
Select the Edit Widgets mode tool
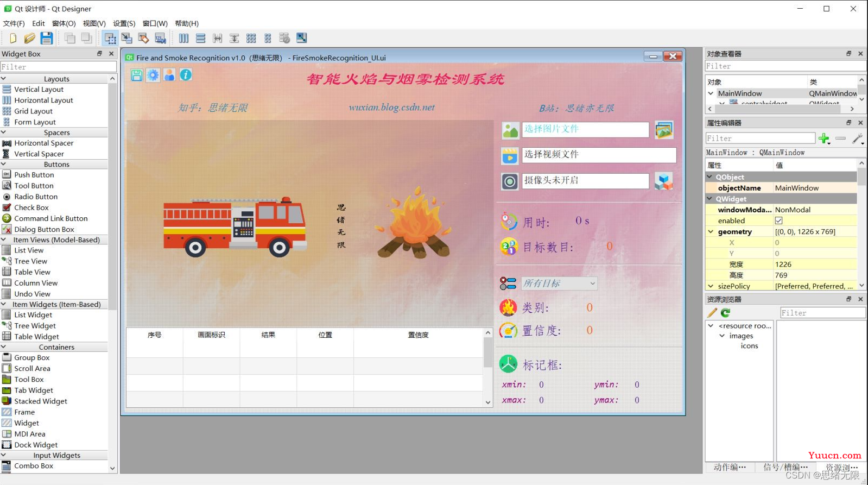pyautogui.click(x=110, y=38)
